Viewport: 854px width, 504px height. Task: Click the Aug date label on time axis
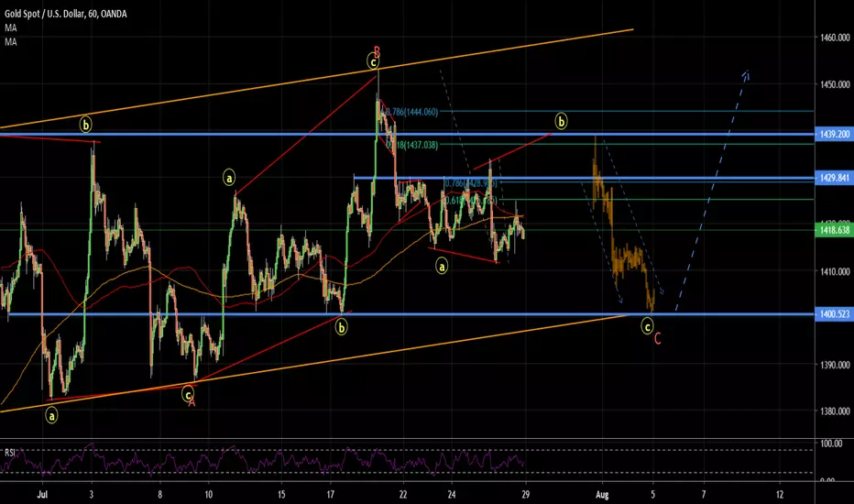click(602, 495)
